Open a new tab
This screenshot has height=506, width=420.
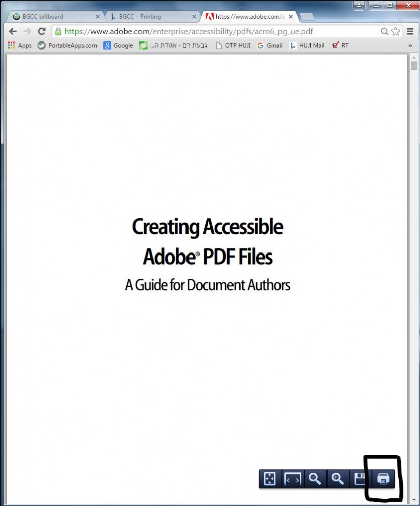point(307,17)
